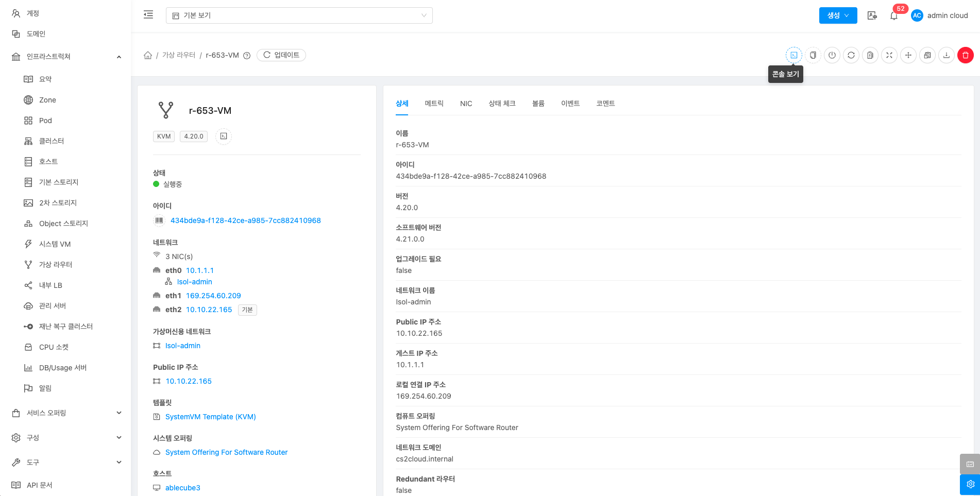Click the four-arrow migrate router icon
The height and width of the screenshot is (496, 980).
pyautogui.click(x=908, y=55)
